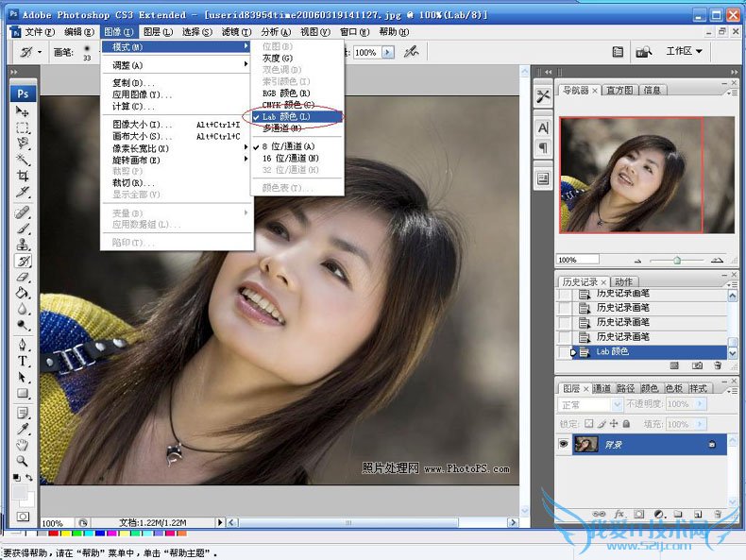Click the camera new snapshot icon in History
This screenshot has width=746, height=560.
coord(697,365)
